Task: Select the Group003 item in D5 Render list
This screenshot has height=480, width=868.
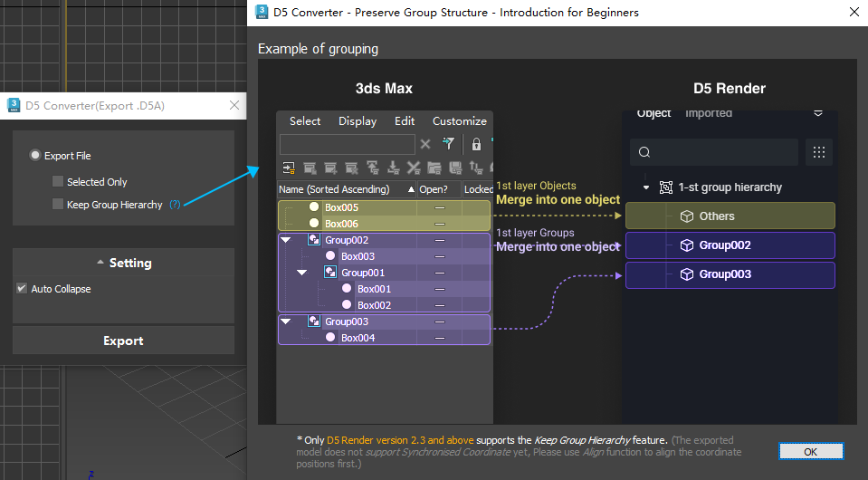Action: [730, 274]
